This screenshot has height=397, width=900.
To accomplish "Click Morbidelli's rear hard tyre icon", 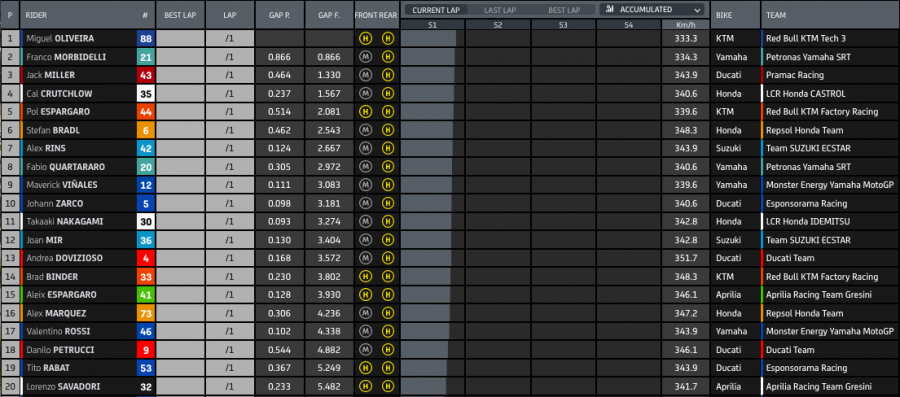I will click(x=387, y=57).
